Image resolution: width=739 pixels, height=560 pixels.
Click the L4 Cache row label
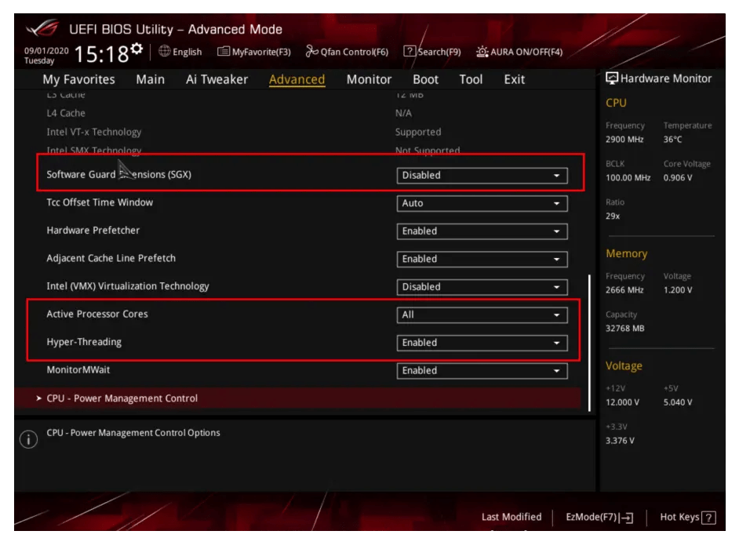[x=66, y=113]
